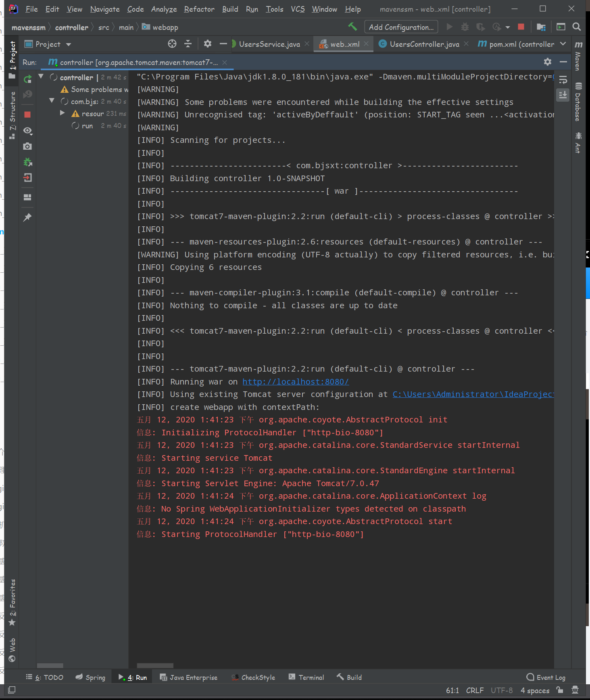Collapse the com.bjs node in Run tree
The height and width of the screenshot is (700, 590).
(x=52, y=100)
